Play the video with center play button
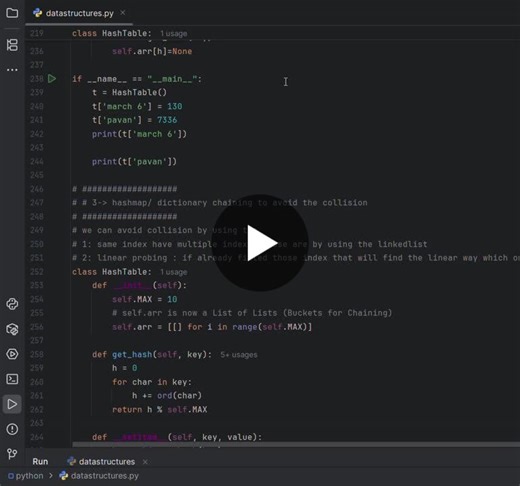The height and width of the screenshot is (486, 520). click(260, 243)
